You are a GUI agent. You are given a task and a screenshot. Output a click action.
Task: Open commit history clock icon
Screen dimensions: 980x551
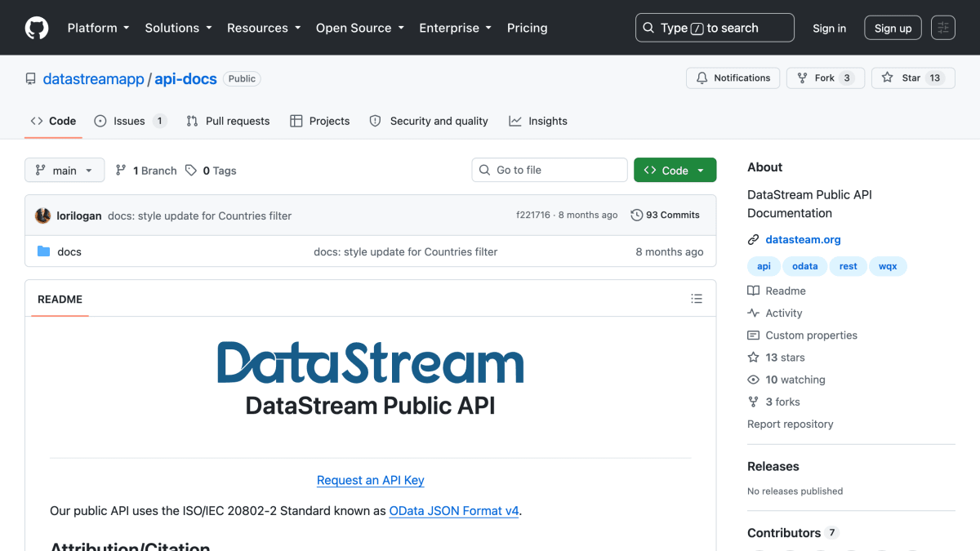[637, 216]
